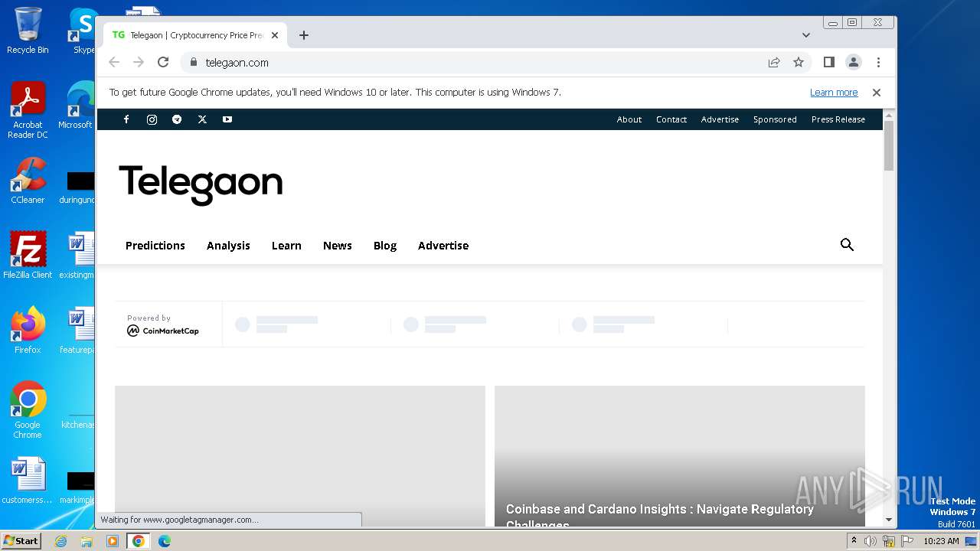Open the Windows Start menu
Viewport: 980px width, 551px height.
pyautogui.click(x=21, y=540)
